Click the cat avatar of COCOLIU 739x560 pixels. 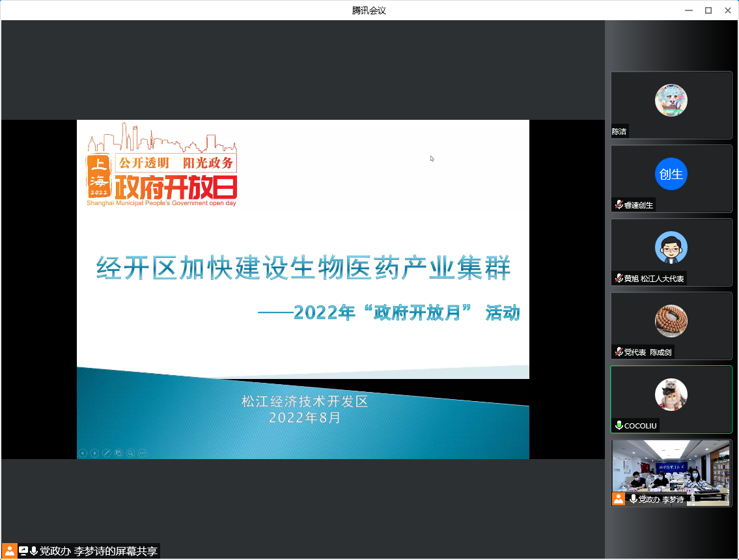[x=671, y=395]
